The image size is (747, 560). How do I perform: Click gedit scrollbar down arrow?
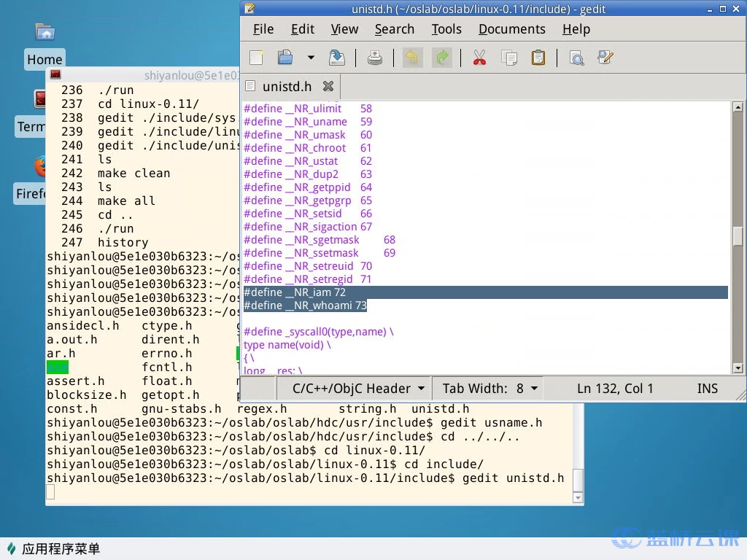pos(738,367)
